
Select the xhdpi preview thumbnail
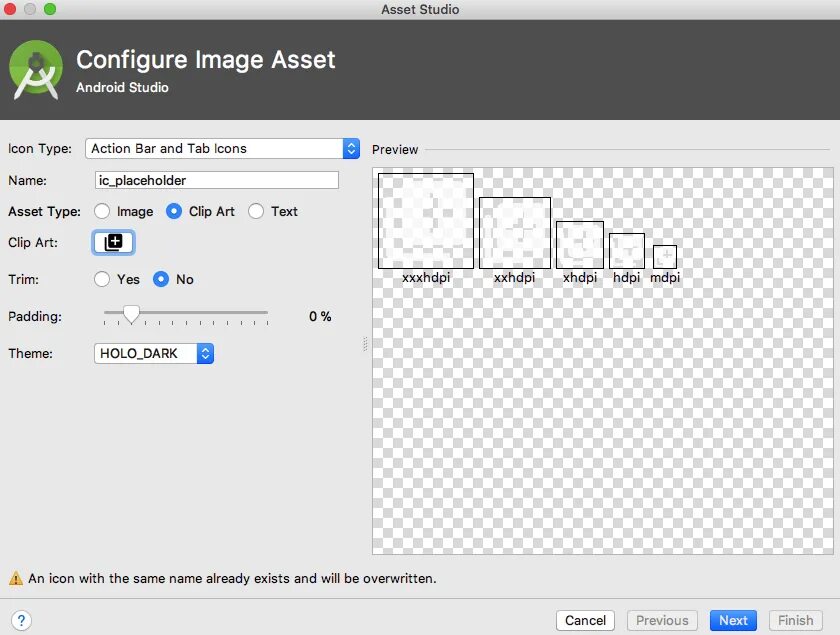(580, 245)
